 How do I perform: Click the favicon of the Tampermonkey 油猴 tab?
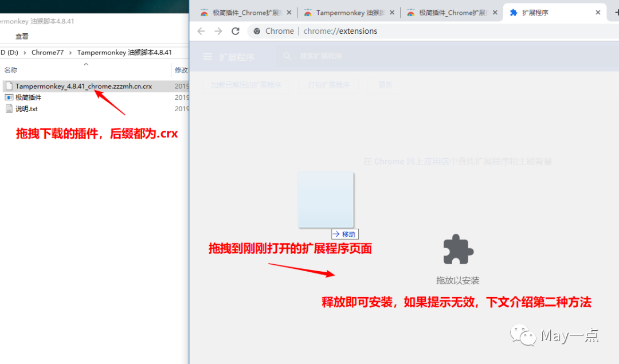[x=308, y=13]
